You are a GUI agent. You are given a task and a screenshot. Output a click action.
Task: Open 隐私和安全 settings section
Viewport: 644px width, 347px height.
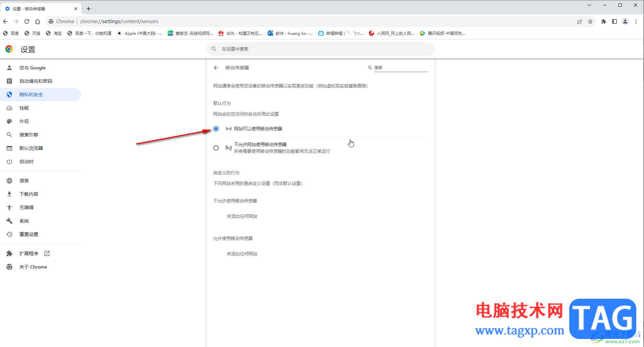[41, 95]
